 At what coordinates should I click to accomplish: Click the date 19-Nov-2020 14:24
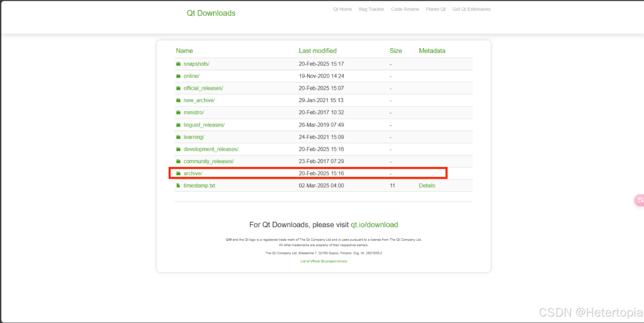[321, 76]
